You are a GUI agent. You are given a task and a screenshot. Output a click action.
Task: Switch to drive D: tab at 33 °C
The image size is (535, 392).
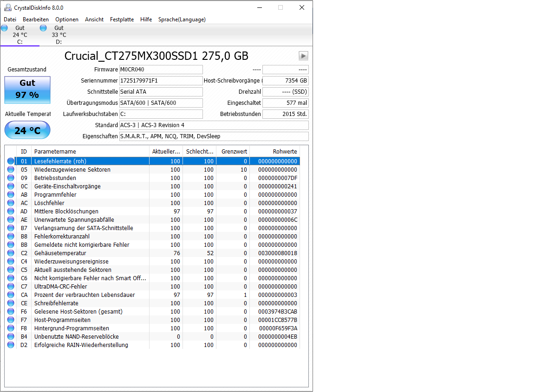[59, 35]
